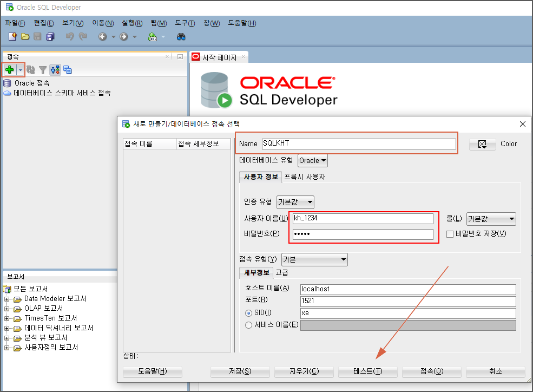The image size is (533, 392).
Task: Open dropdown next to Back arrow
Action: 114,37
